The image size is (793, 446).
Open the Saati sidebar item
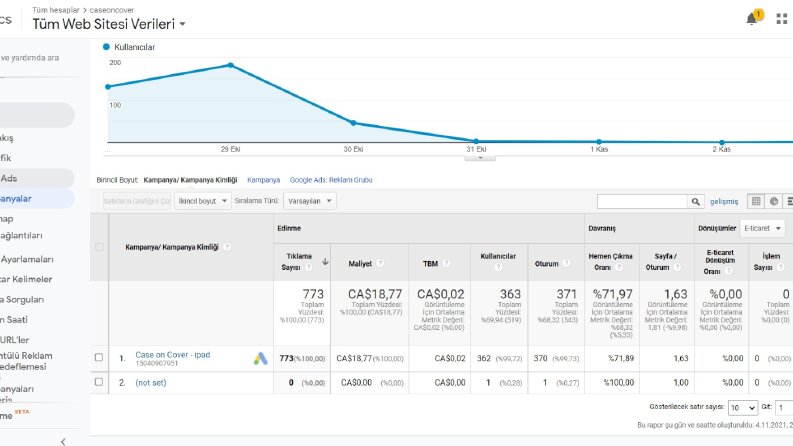click(14, 320)
